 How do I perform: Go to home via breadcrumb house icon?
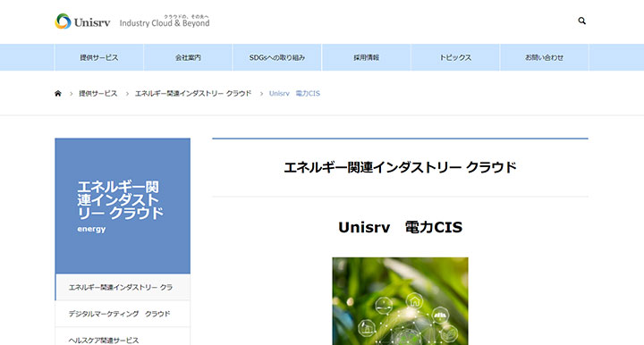pos(58,94)
